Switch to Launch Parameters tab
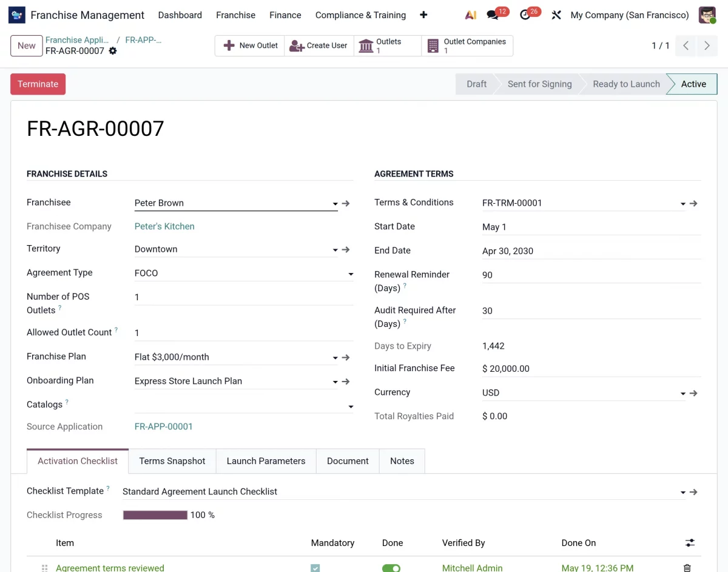 [266, 461]
